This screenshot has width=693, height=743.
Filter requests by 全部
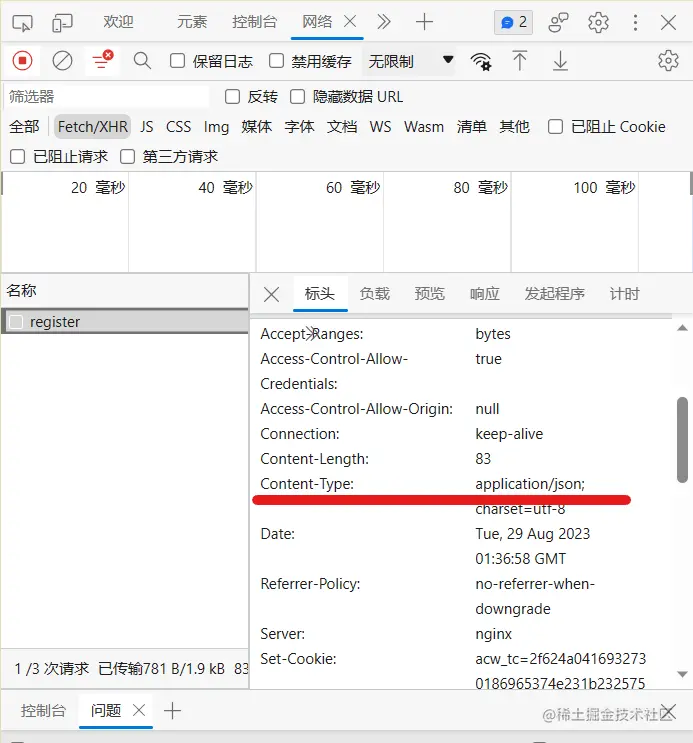(24, 127)
